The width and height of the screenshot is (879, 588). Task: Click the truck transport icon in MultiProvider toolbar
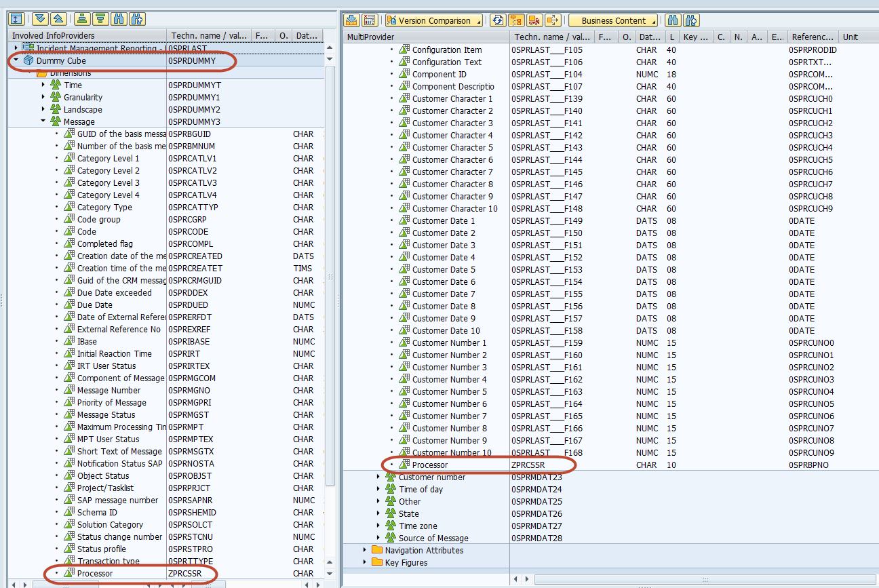(x=534, y=20)
